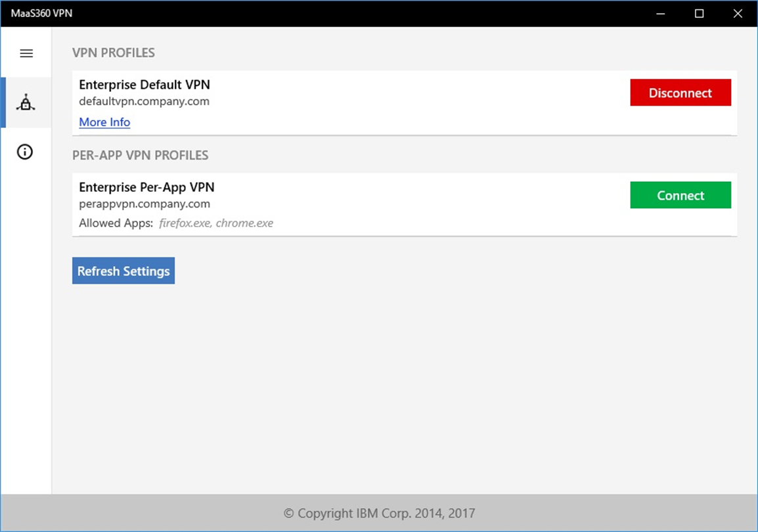Click the firefox.exe, chrome.exe allowed apps text
Screen dimensions: 758x532
pyautogui.click(x=216, y=223)
